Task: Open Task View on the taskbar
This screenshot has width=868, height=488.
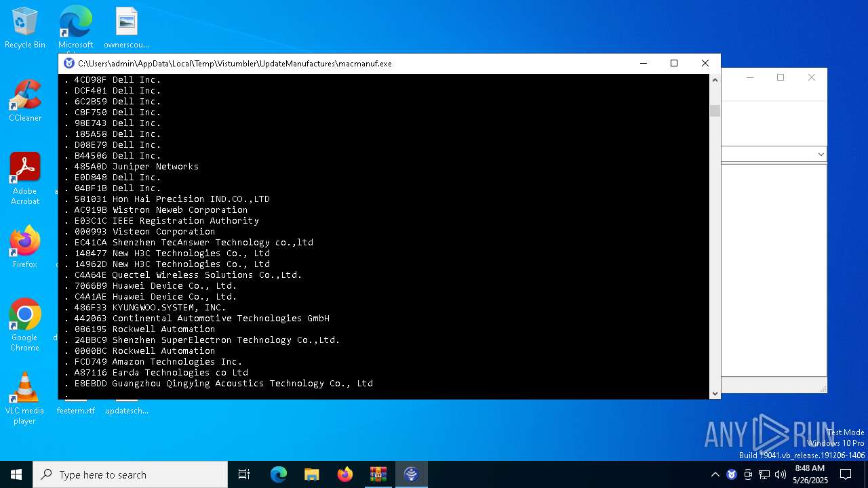Action: point(244,474)
